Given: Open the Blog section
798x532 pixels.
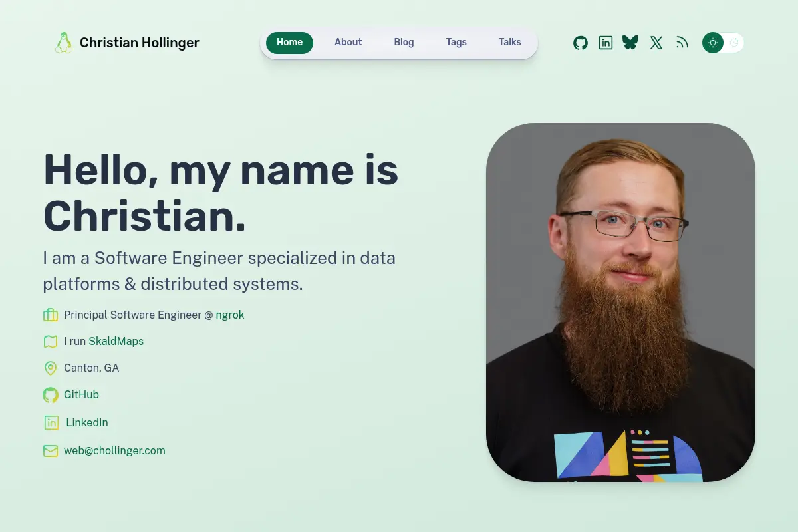Looking at the screenshot, I should [x=404, y=42].
